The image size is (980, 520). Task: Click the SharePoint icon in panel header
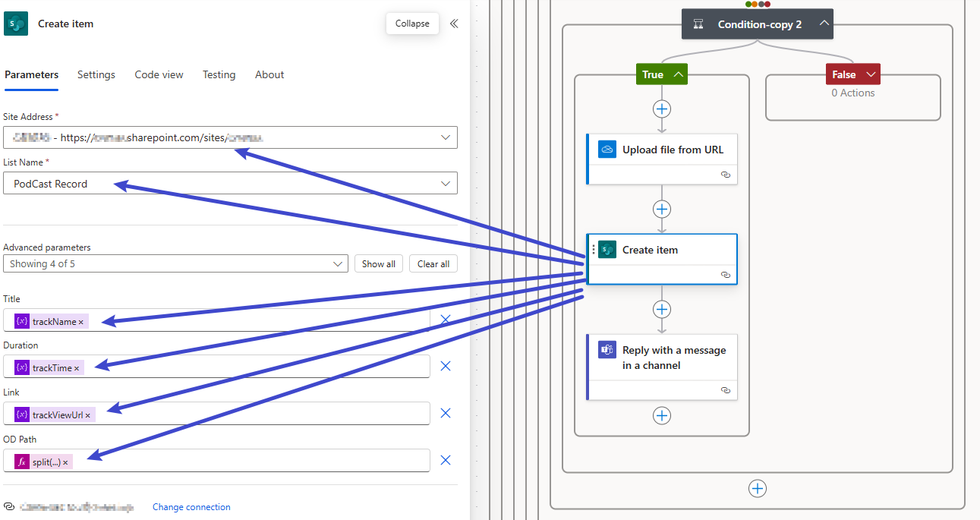(x=16, y=24)
